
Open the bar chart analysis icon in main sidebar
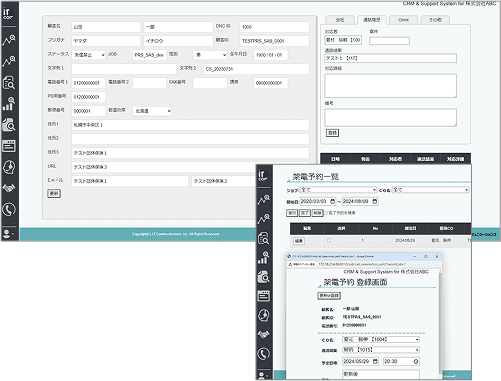[9, 104]
